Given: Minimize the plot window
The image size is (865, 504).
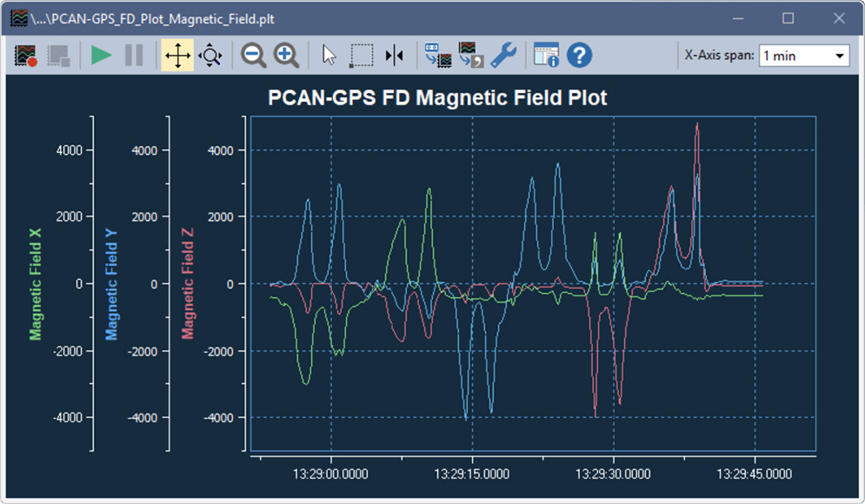Looking at the screenshot, I should (x=738, y=18).
